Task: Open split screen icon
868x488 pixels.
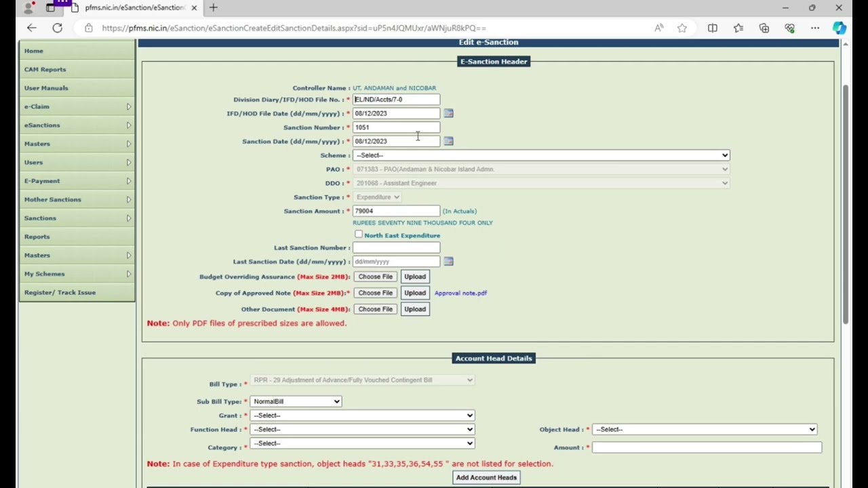Action: click(713, 28)
